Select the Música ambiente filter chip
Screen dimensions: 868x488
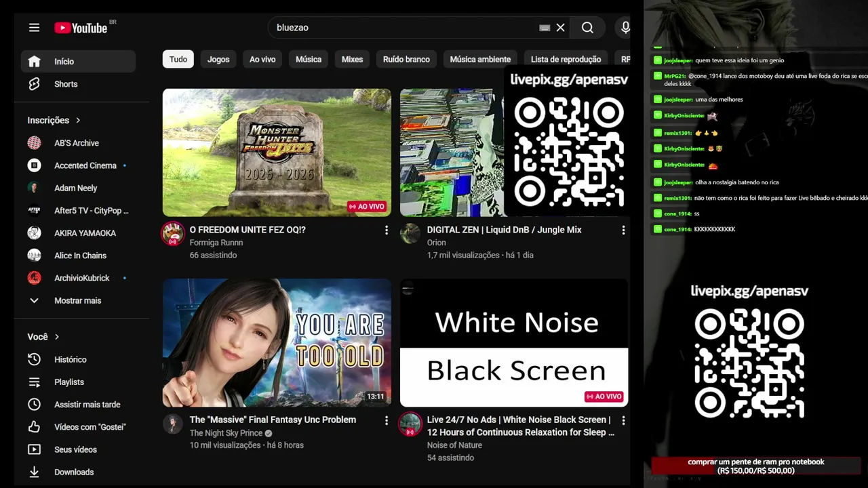pyautogui.click(x=480, y=60)
